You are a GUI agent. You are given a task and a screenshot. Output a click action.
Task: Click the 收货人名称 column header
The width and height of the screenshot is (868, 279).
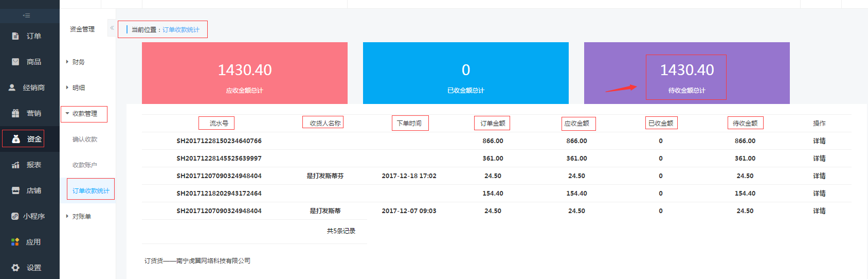pos(325,124)
